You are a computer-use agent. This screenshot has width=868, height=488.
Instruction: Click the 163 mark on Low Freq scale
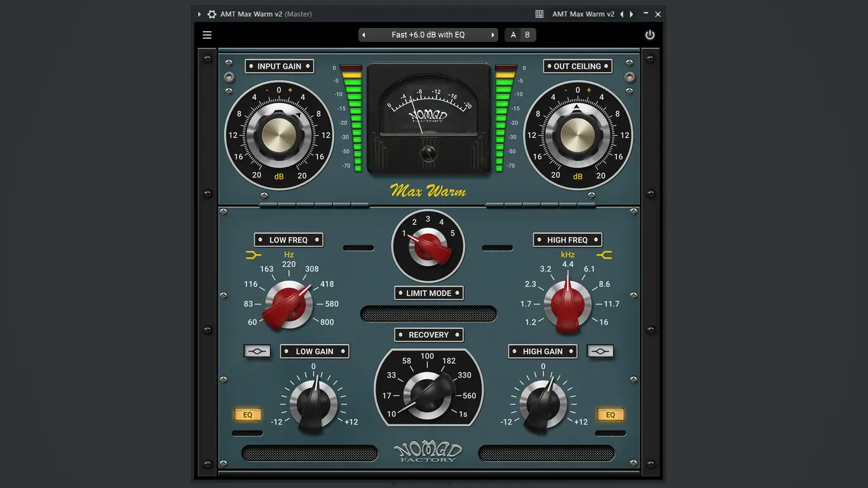click(267, 269)
